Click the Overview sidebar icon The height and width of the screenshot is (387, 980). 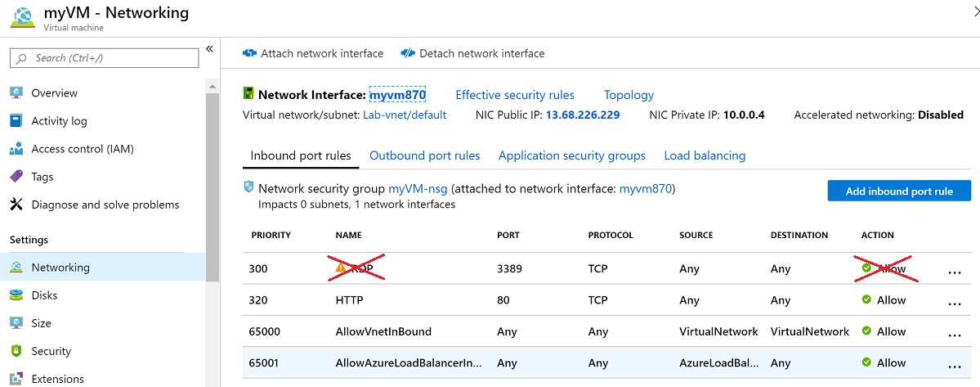[16, 93]
